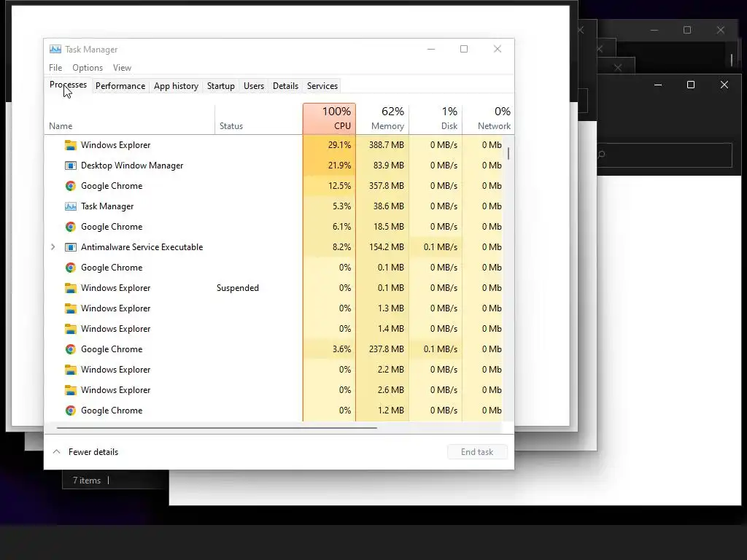This screenshot has width=747, height=560.
Task: Switch to the Processes tab
Action: (68, 85)
